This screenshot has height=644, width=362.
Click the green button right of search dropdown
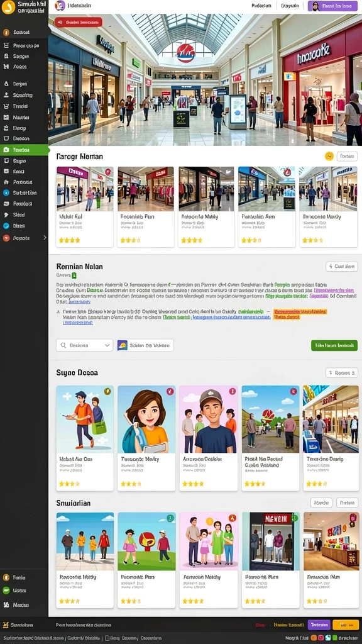(x=334, y=345)
